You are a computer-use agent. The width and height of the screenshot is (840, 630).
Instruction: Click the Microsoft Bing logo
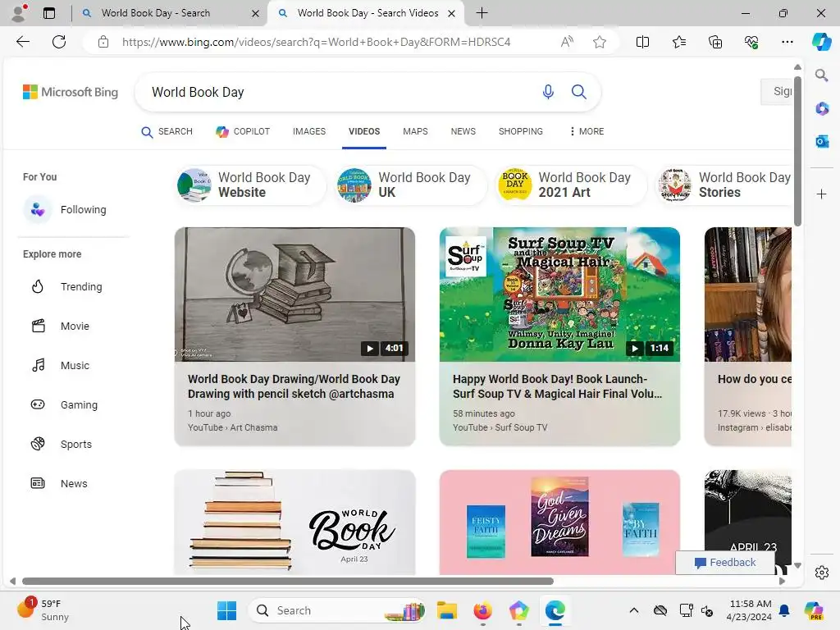(x=71, y=92)
